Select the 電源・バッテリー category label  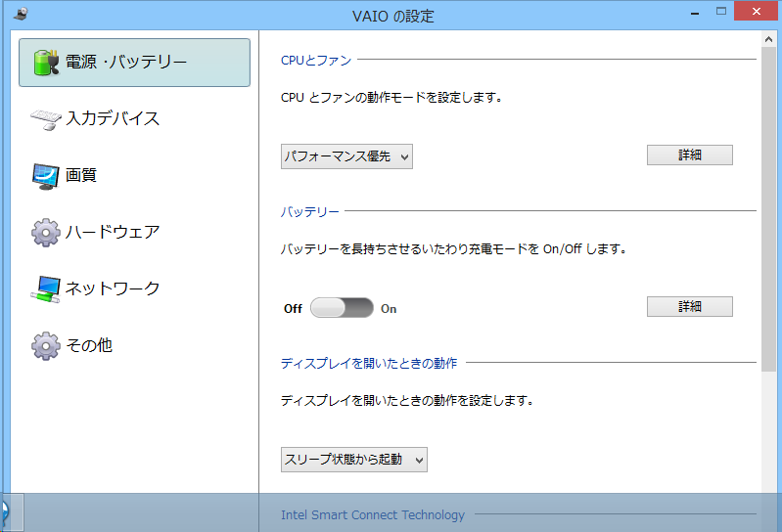pos(126,63)
